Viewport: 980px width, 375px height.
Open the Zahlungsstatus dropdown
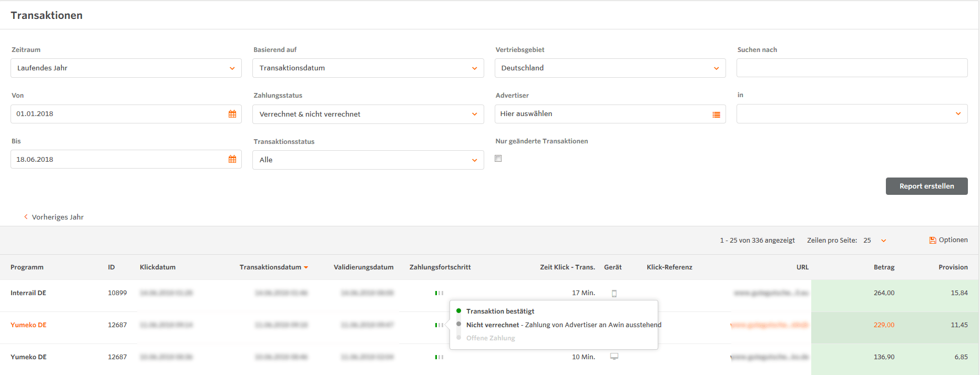click(x=368, y=114)
